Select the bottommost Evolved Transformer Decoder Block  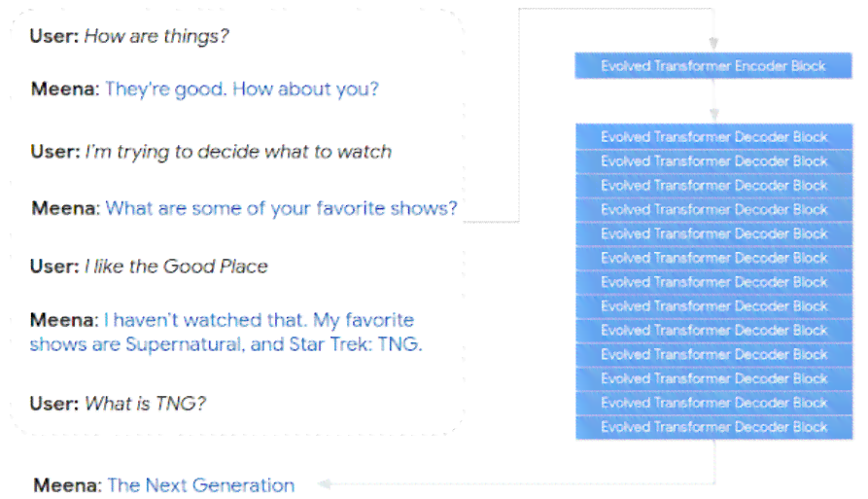714,427
